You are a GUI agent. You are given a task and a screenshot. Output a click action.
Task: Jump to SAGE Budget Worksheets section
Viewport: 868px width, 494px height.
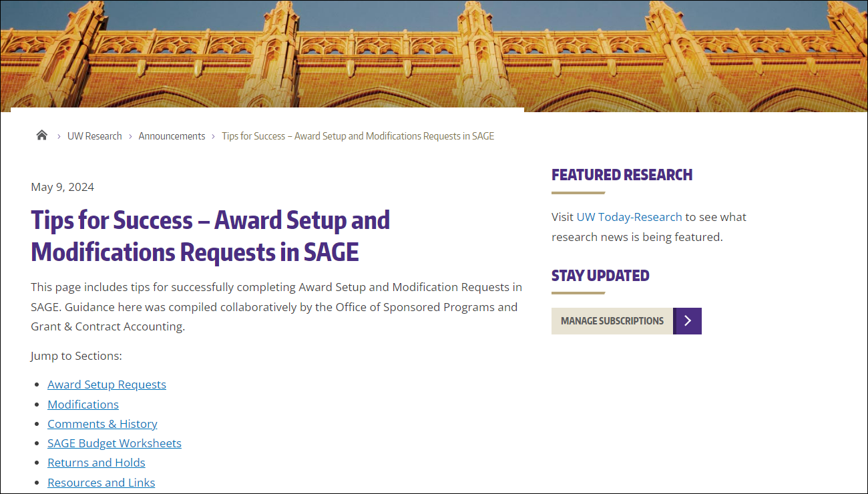[x=114, y=443]
